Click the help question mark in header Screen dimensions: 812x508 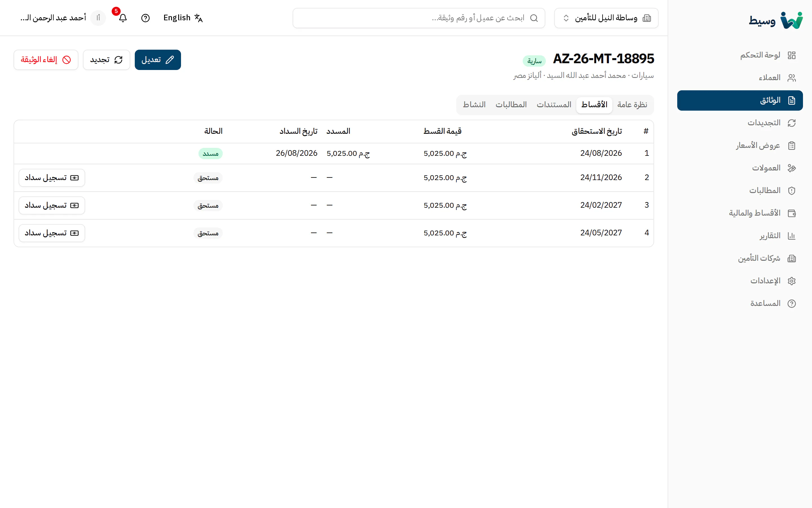[x=145, y=18]
